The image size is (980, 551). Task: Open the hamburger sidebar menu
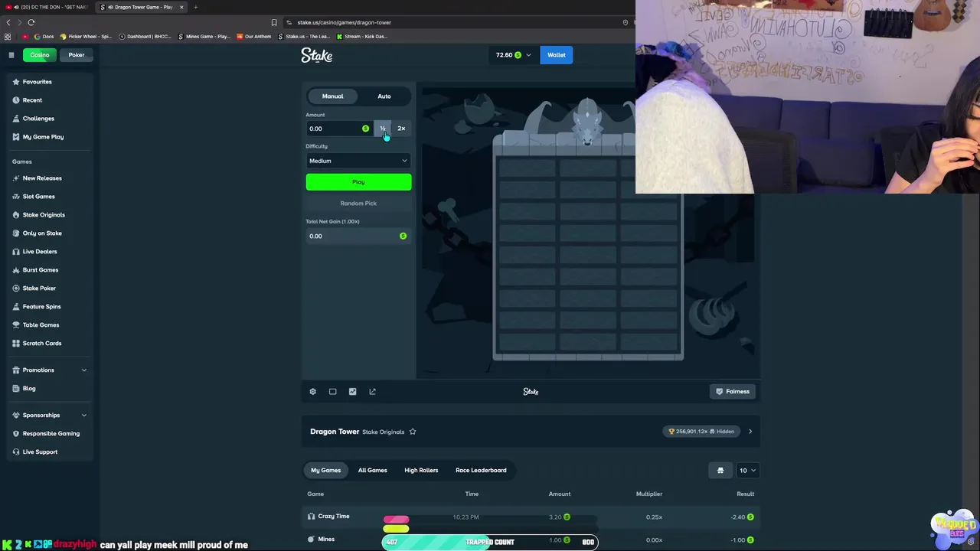[11, 55]
